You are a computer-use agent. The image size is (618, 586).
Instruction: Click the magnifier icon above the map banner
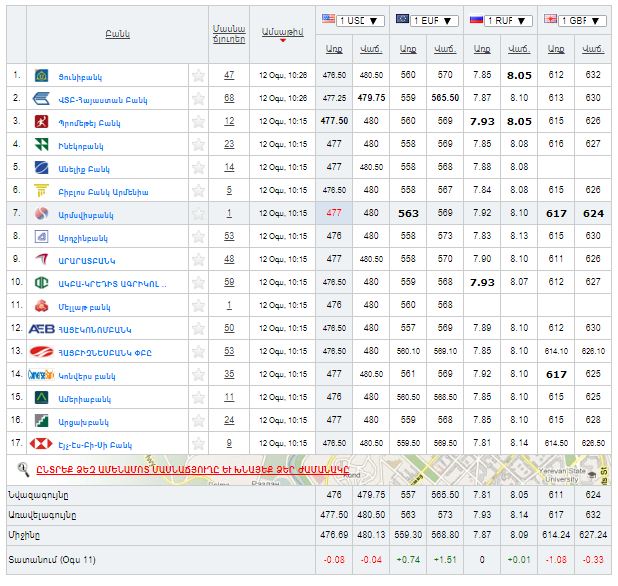(23, 467)
